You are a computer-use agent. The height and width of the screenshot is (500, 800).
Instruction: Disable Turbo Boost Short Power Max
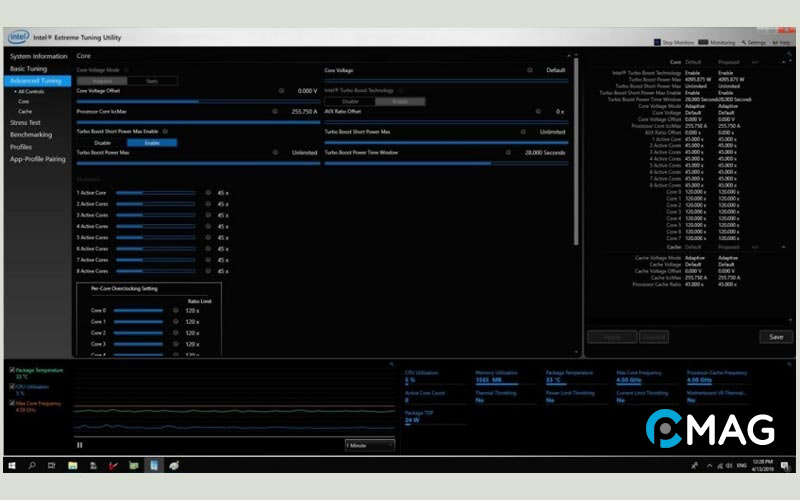(102, 143)
